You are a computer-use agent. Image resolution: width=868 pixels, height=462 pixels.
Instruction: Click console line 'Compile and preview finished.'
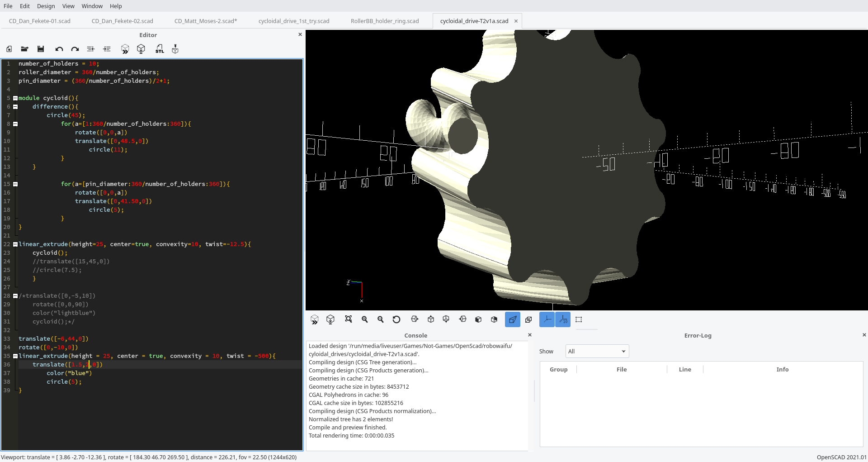(348, 427)
